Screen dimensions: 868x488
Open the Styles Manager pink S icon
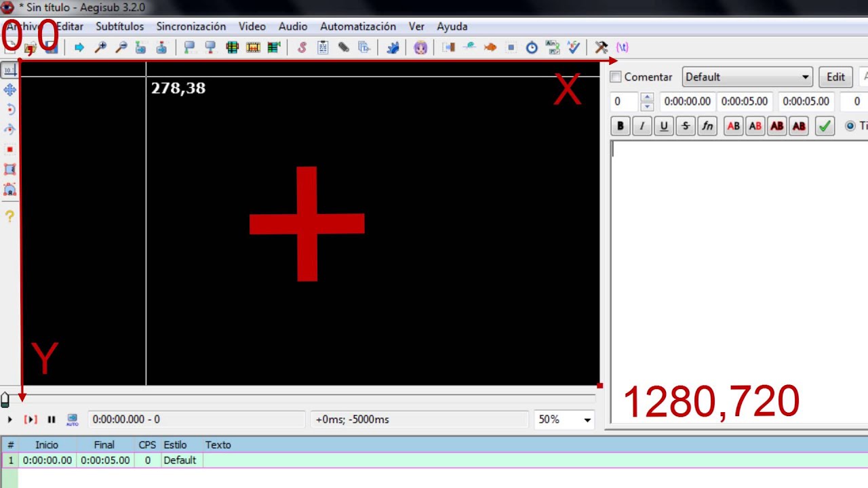click(x=302, y=47)
